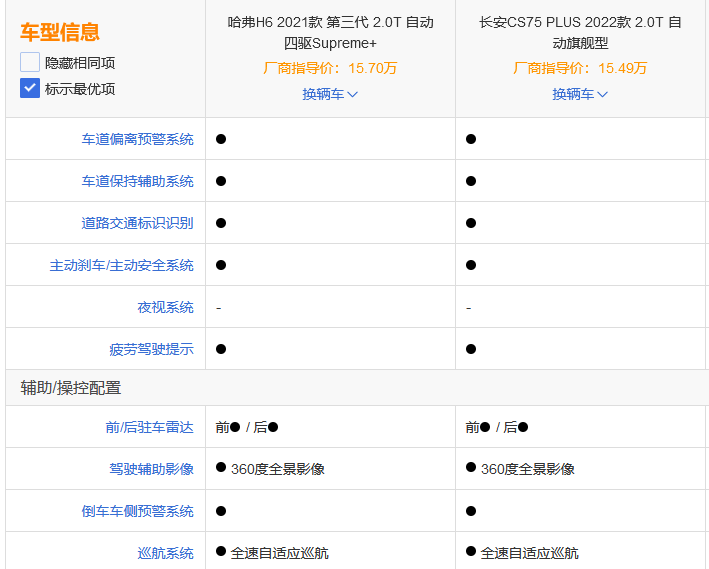Click the 厂商指导价 15.49万 price
The image size is (709, 569).
click(x=580, y=68)
